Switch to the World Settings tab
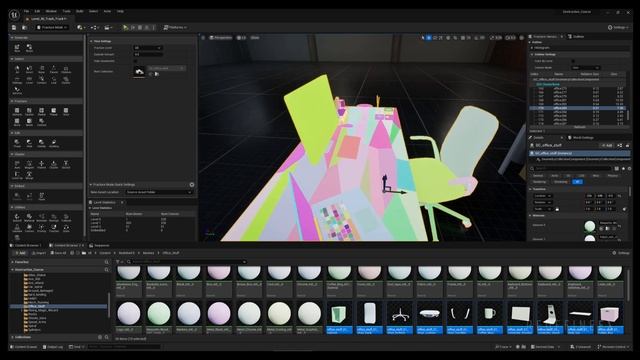This screenshot has height=360, width=640. [x=581, y=138]
